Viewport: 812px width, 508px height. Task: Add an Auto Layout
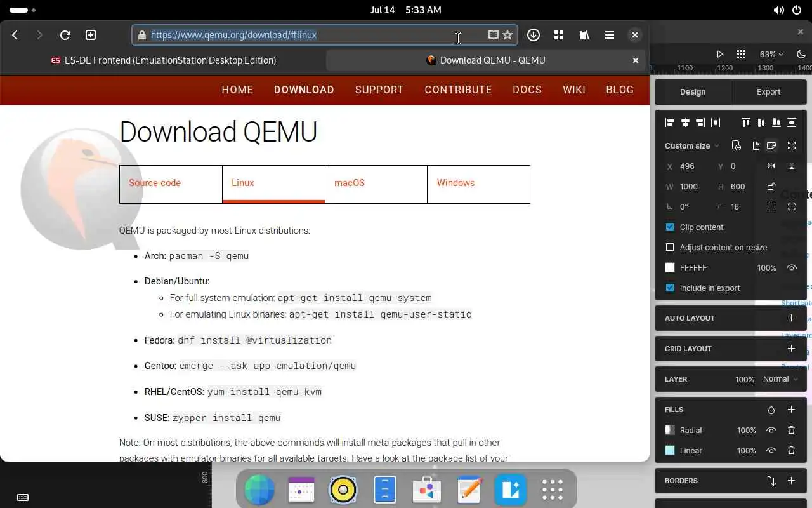(791, 318)
